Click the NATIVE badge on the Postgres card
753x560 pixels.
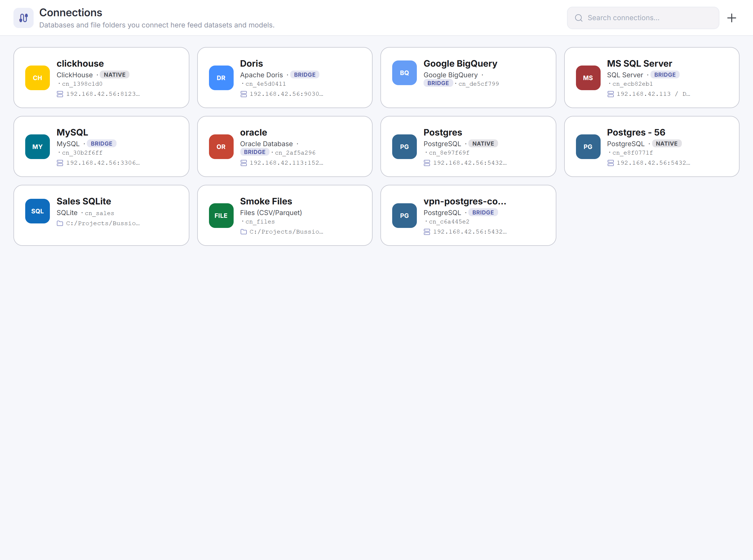[483, 143]
